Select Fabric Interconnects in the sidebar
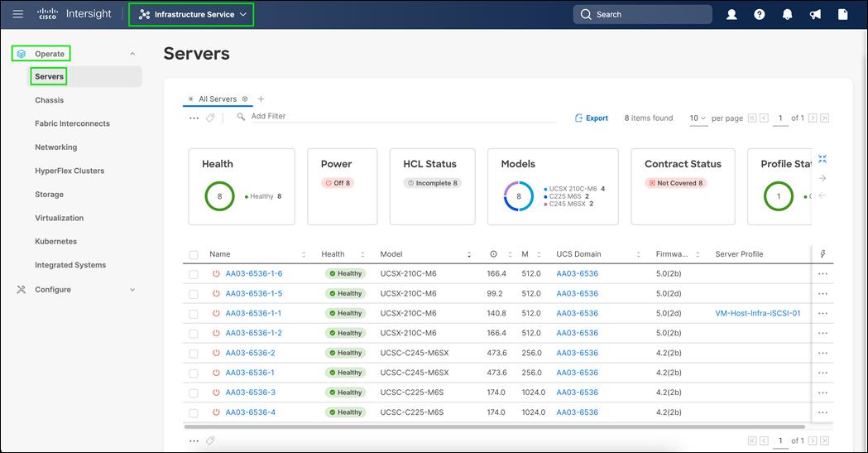This screenshot has width=868, height=453. tap(72, 123)
